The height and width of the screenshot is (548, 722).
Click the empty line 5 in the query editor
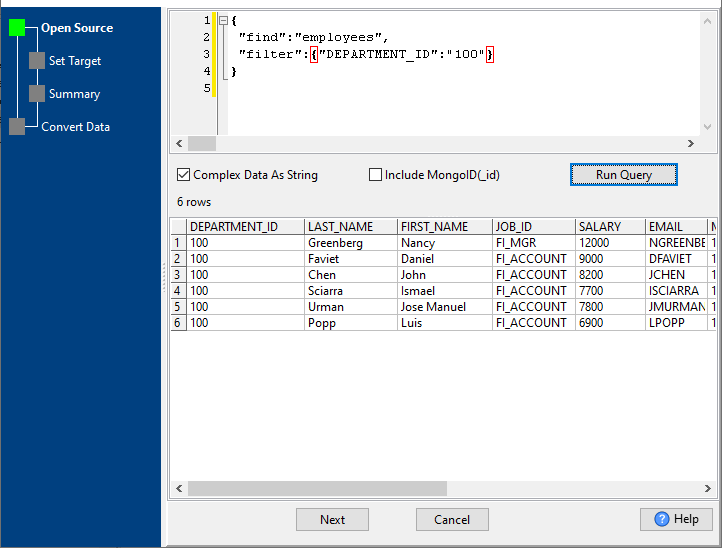(464, 88)
